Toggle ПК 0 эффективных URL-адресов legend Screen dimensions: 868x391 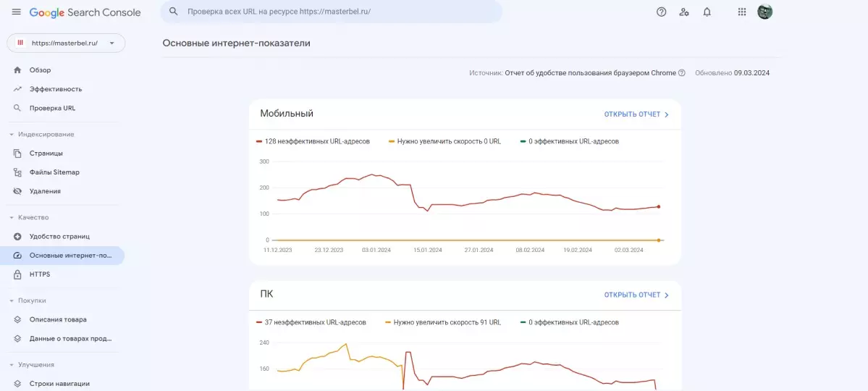tap(570, 322)
